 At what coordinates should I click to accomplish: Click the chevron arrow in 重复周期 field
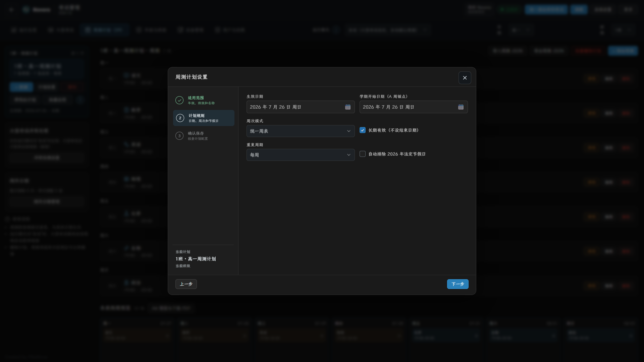coord(348,155)
